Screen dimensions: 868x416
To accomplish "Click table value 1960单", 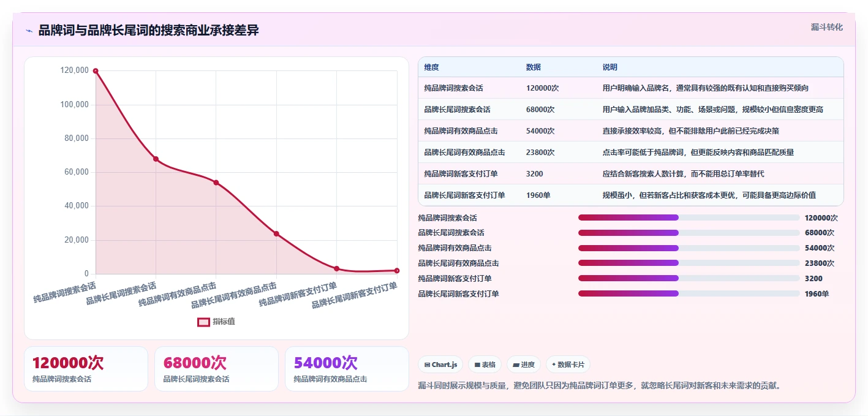I will pos(538,195).
